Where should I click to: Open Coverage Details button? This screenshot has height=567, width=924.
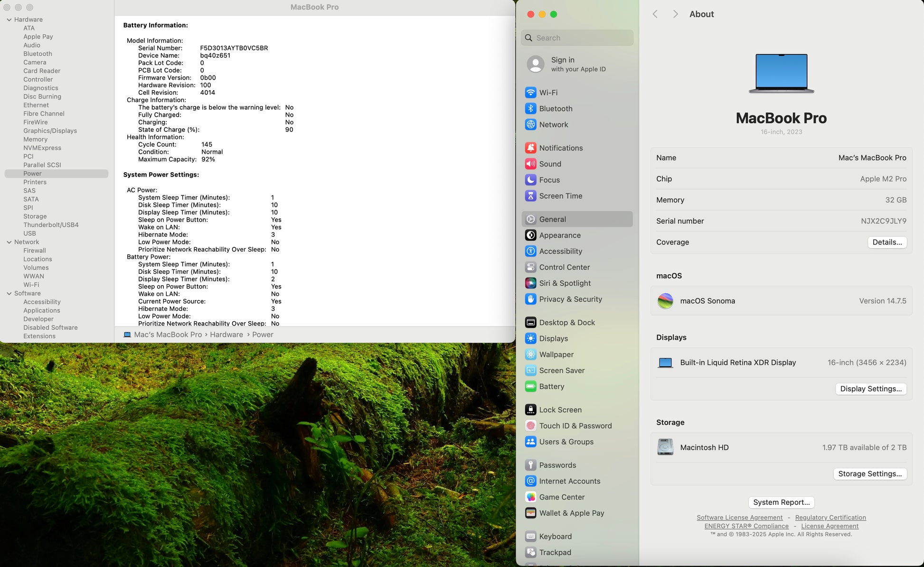click(886, 242)
